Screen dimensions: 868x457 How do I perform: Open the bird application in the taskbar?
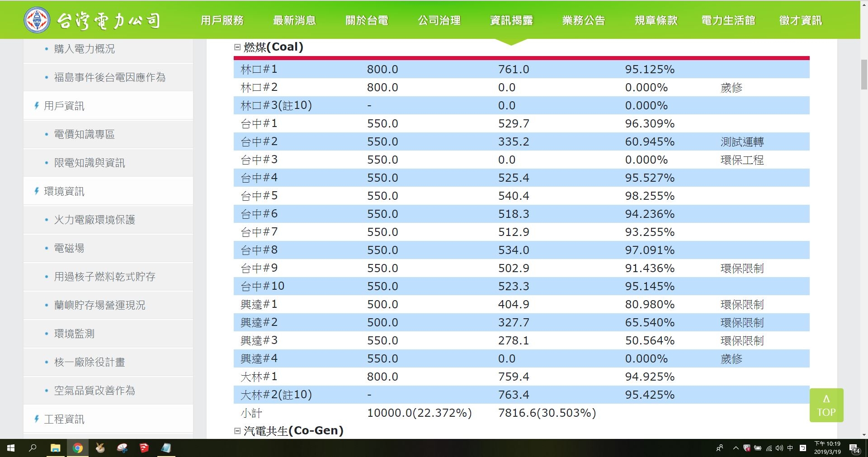pyautogui.click(x=100, y=448)
